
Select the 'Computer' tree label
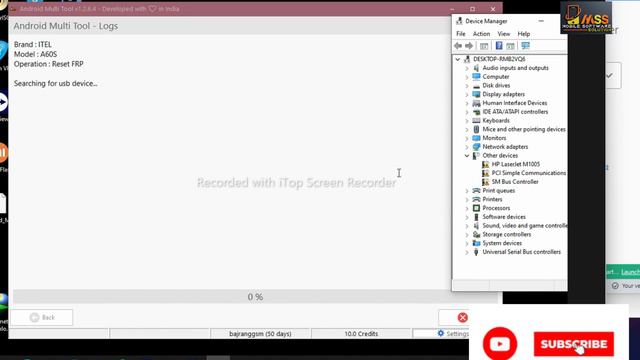pyautogui.click(x=496, y=77)
